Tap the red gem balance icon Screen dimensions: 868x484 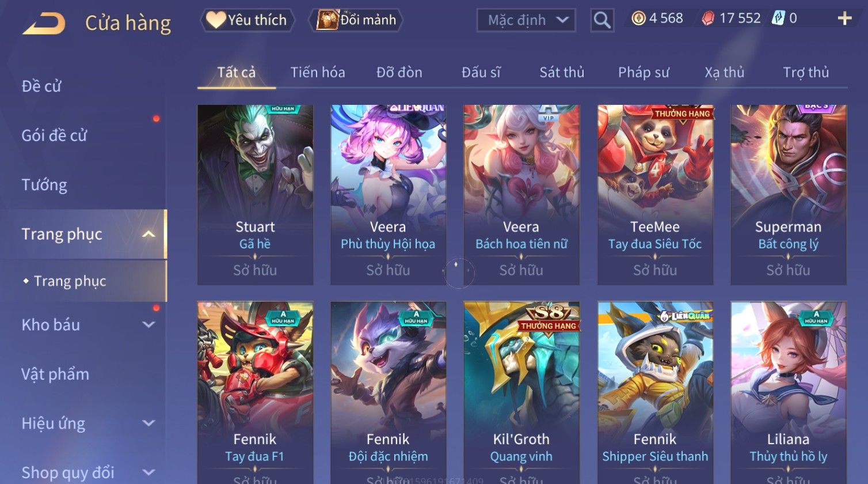point(708,18)
